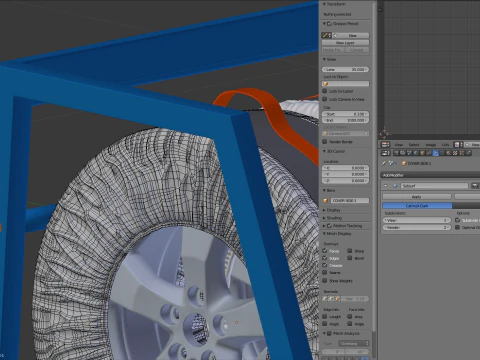Toggle vertex normals display icon

pyautogui.click(x=324, y=299)
